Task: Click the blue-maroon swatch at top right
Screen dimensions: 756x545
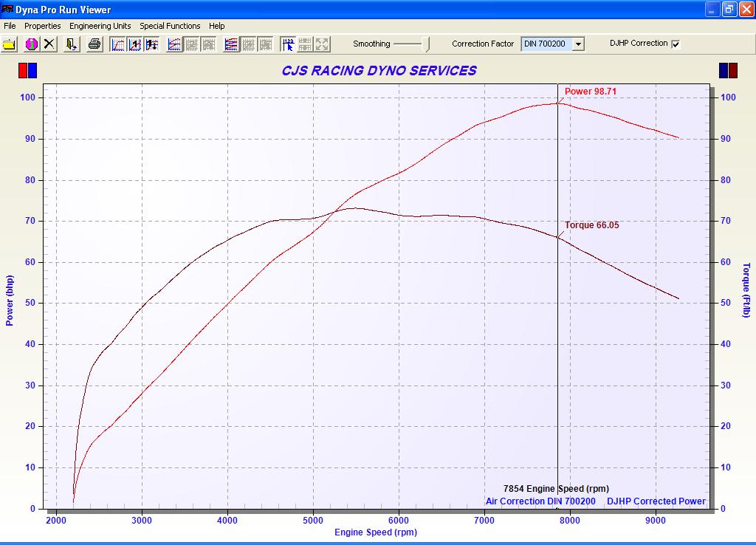Action: (728, 71)
